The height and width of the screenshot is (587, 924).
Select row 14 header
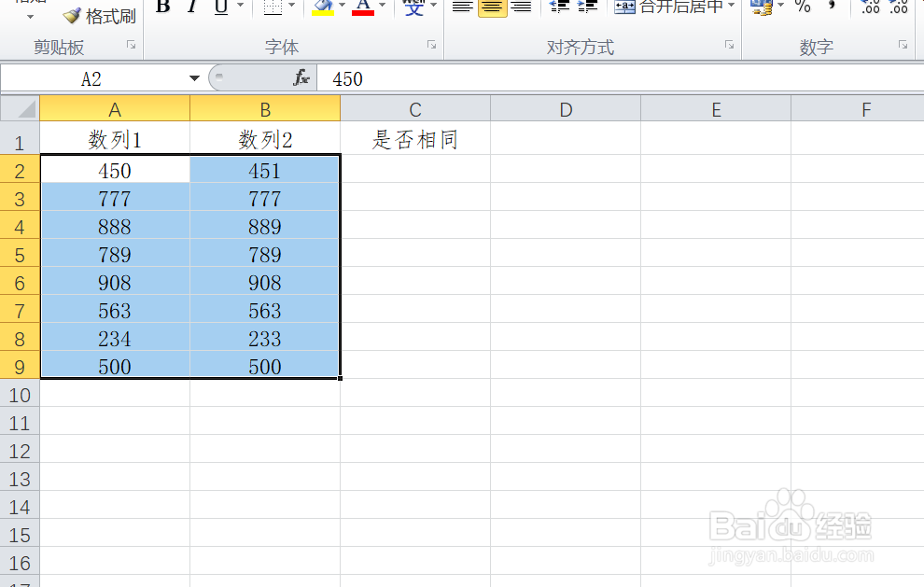(20, 507)
